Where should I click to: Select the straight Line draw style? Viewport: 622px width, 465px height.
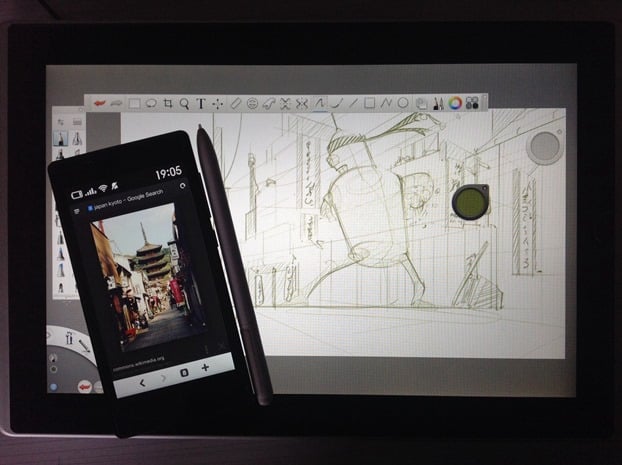coord(353,104)
